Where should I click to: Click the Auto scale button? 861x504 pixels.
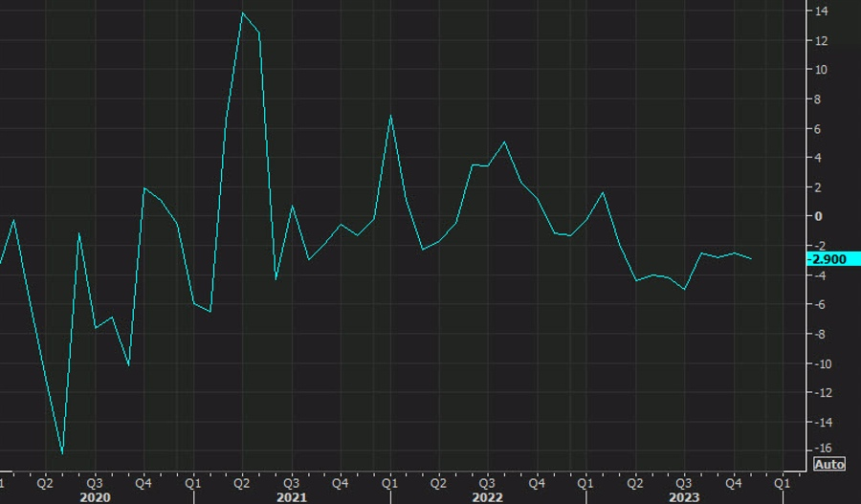click(x=829, y=465)
